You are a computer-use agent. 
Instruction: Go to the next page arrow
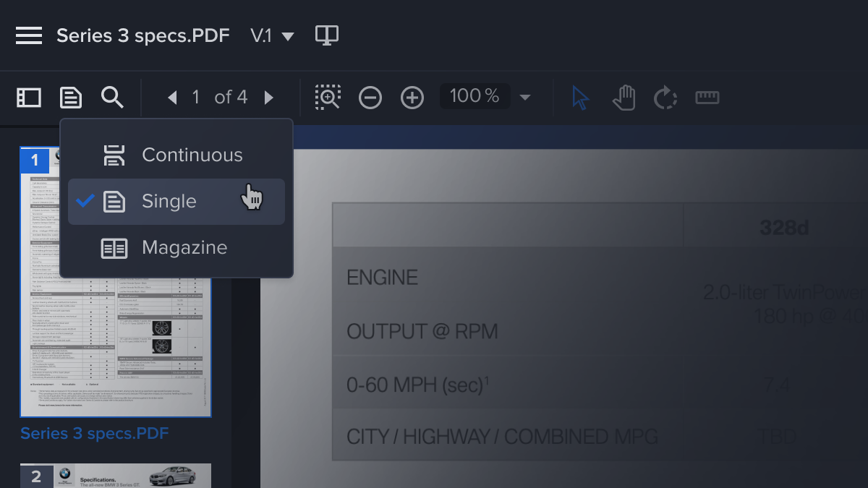pos(269,98)
